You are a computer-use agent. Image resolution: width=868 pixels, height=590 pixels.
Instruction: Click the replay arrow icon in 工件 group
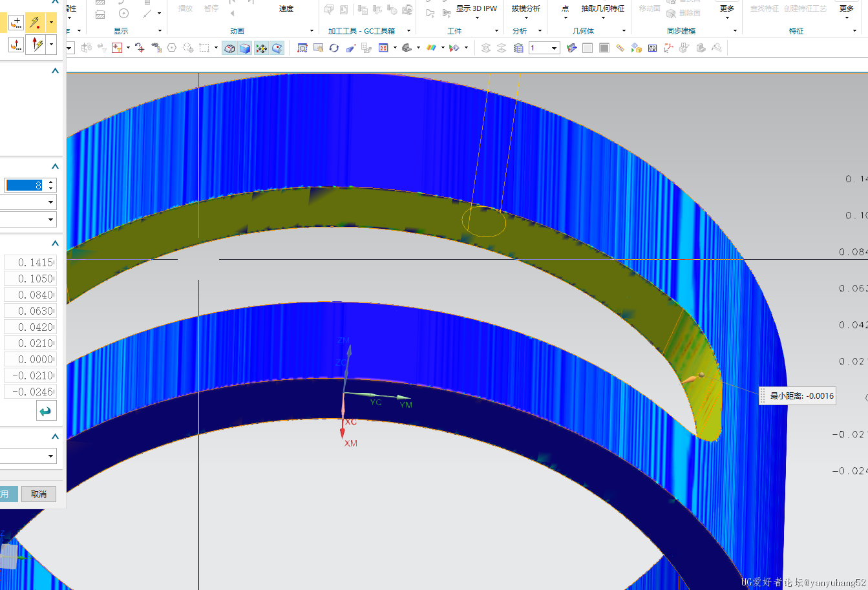click(430, 13)
